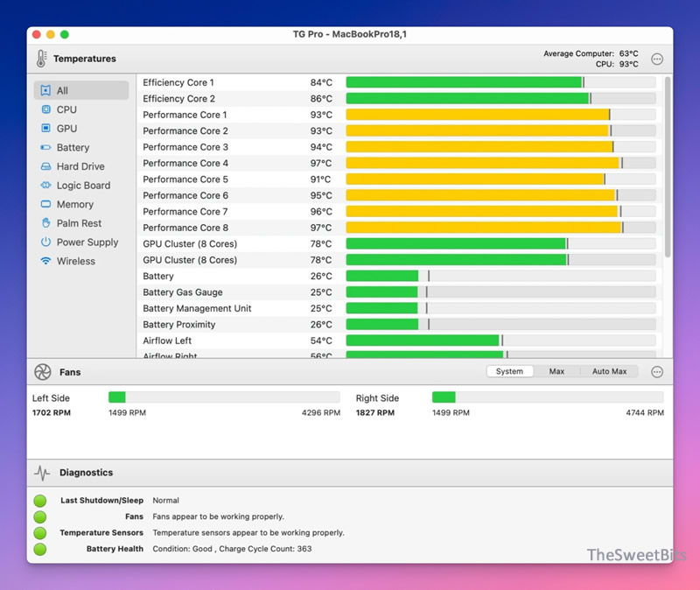
Task: Click the Charge Cycle Count 363 text
Action: tap(265, 549)
